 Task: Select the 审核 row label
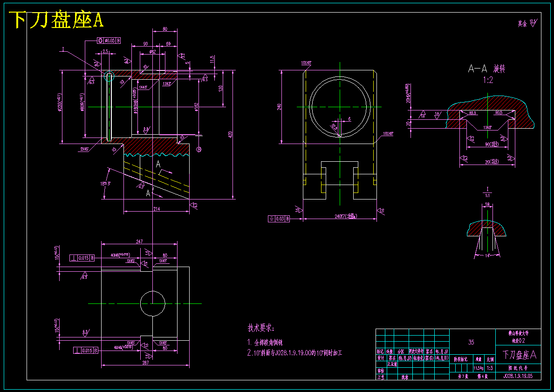tap(380, 371)
